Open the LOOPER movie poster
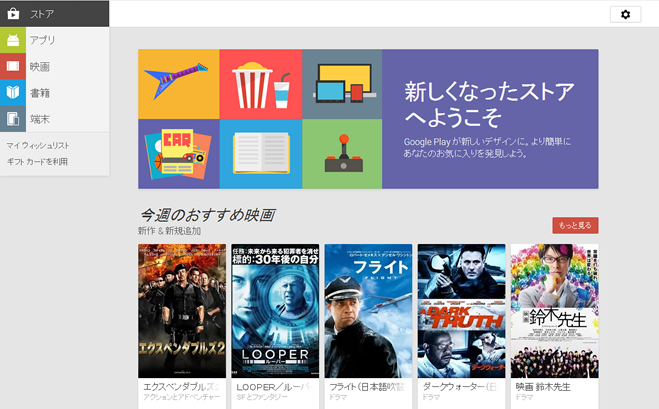The width and height of the screenshot is (659, 409). coord(275,311)
